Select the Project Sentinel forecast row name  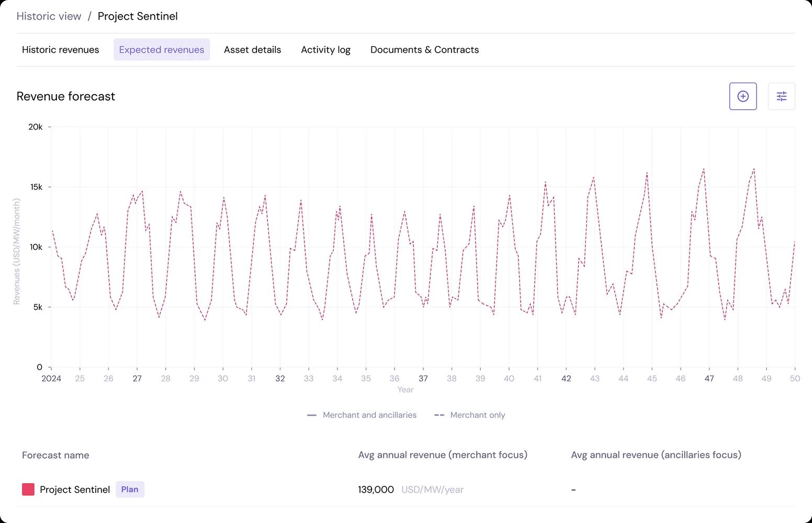tap(75, 490)
